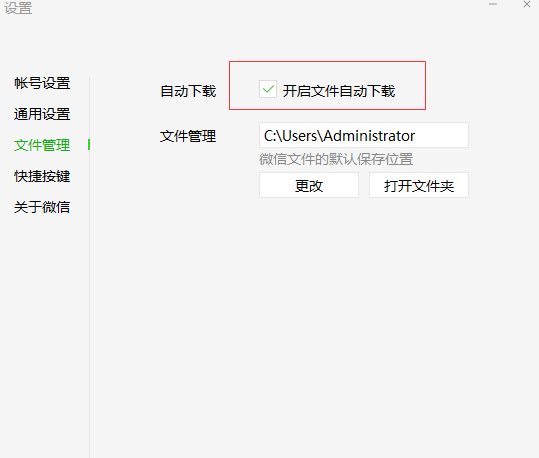Click the red highlight box border

coord(327,62)
